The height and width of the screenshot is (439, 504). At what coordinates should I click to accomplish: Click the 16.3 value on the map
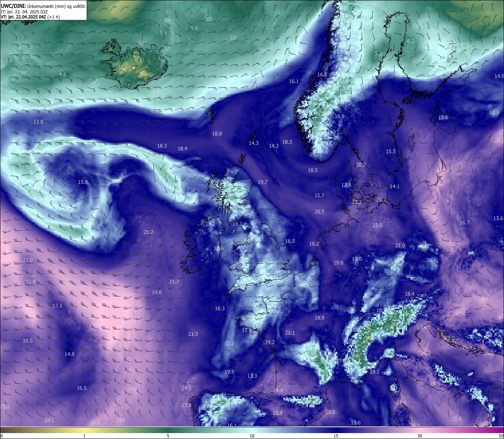220,309
